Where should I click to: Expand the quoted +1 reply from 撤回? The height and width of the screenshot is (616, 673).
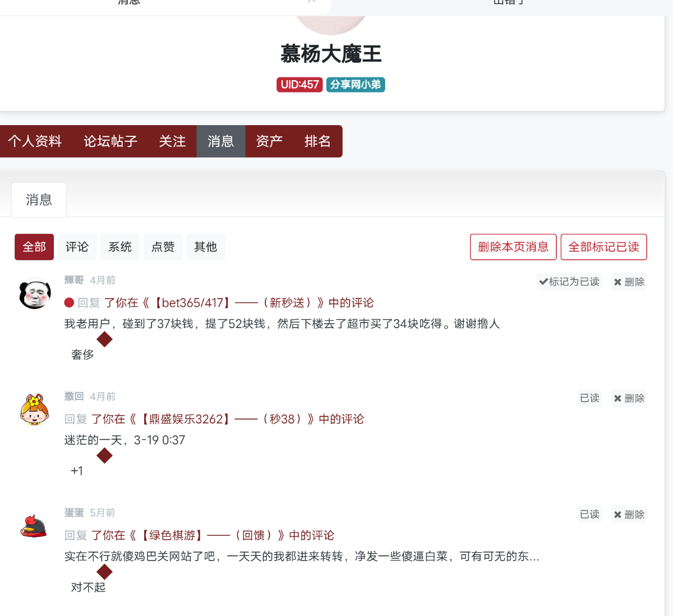tap(104, 456)
